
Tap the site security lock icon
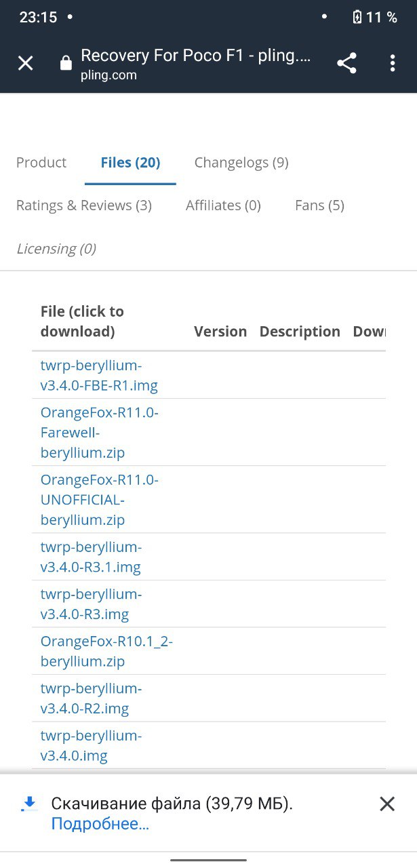(x=66, y=64)
